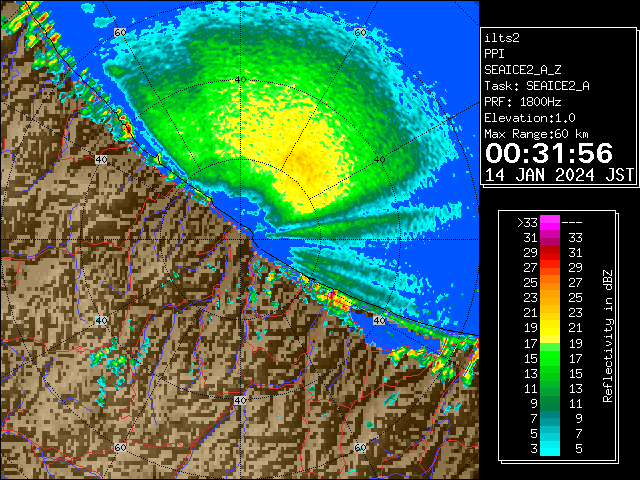Click the orange high-reflectivity core over the sea
This screenshot has width=640, height=480.
point(305,163)
